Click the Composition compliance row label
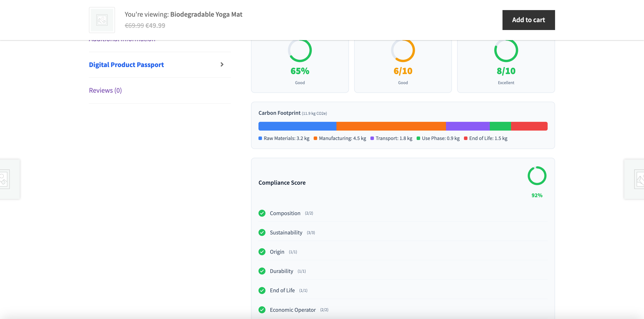The width and height of the screenshot is (644, 319). tap(285, 213)
